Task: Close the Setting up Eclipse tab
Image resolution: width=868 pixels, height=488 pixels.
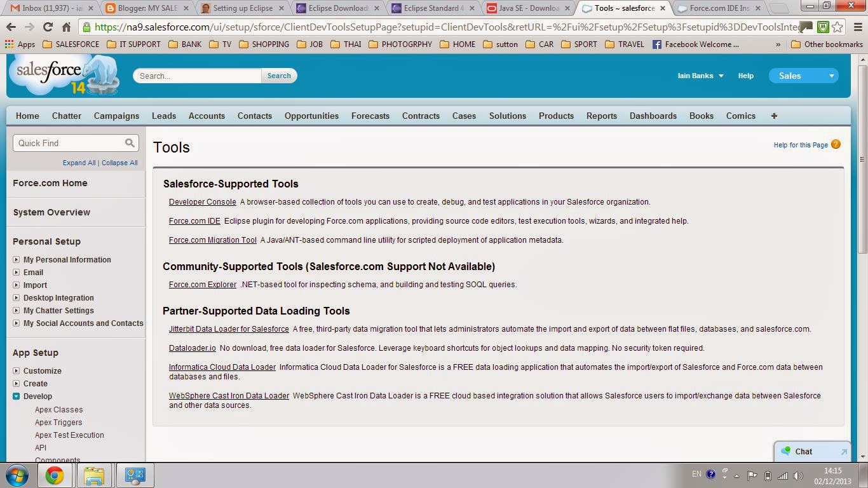Action: click(x=281, y=8)
